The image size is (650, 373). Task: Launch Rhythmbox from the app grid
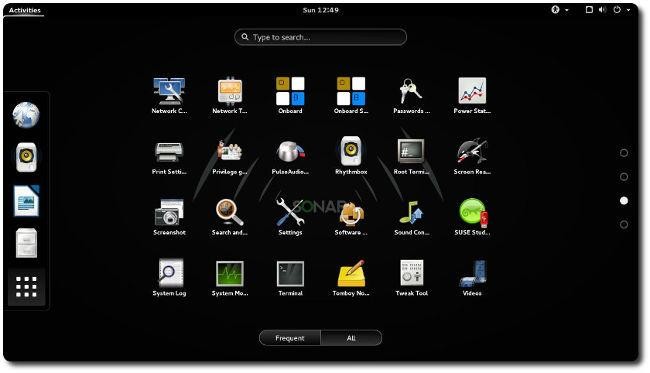point(351,156)
